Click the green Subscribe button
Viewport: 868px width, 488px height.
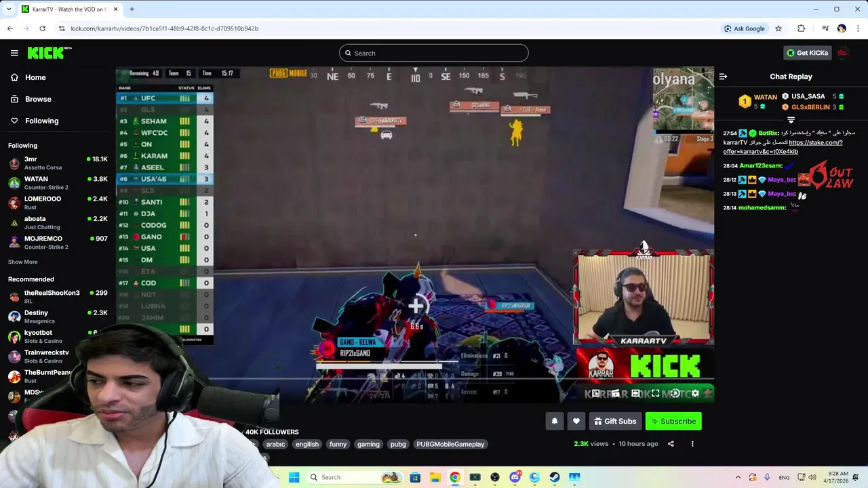tap(673, 421)
